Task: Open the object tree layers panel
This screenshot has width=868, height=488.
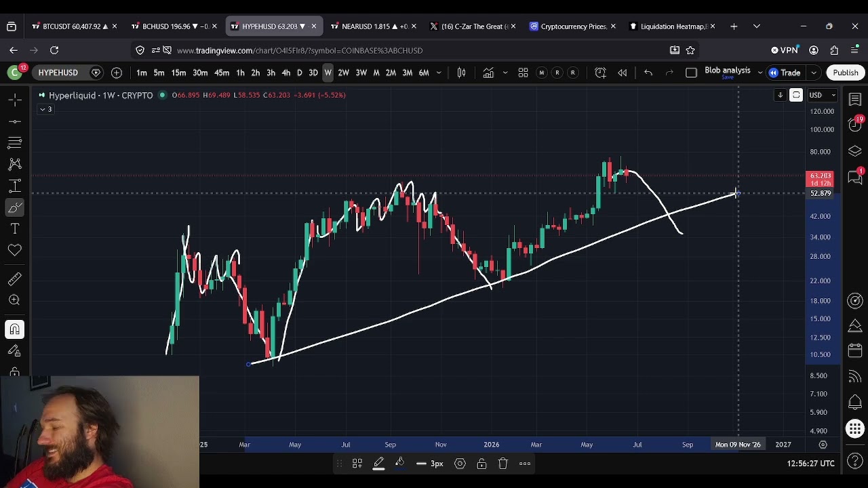Action: click(x=855, y=150)
